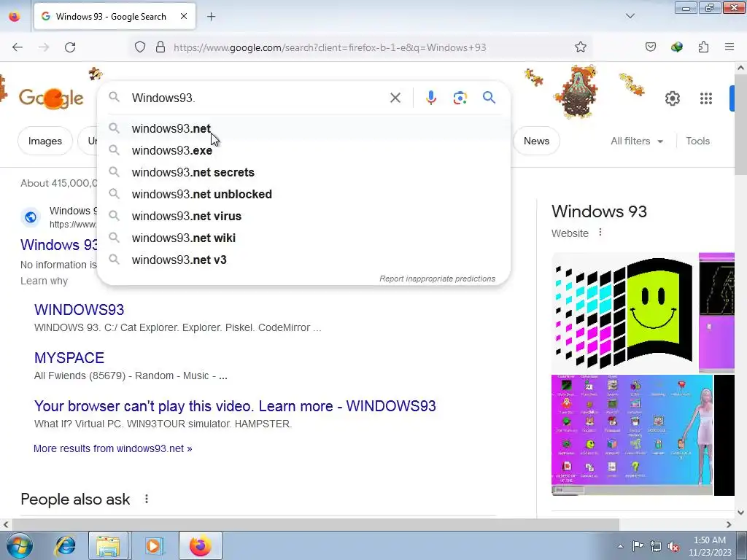Select the windows93.net v3 suggestion
This screenshot has height=560, width=747.
(304, 260)
